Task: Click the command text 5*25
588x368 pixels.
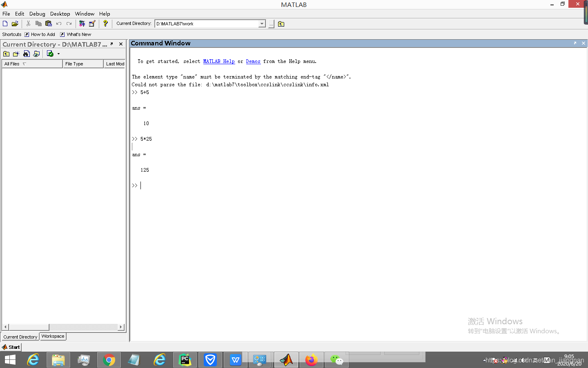Action: (x=146, y=139)
